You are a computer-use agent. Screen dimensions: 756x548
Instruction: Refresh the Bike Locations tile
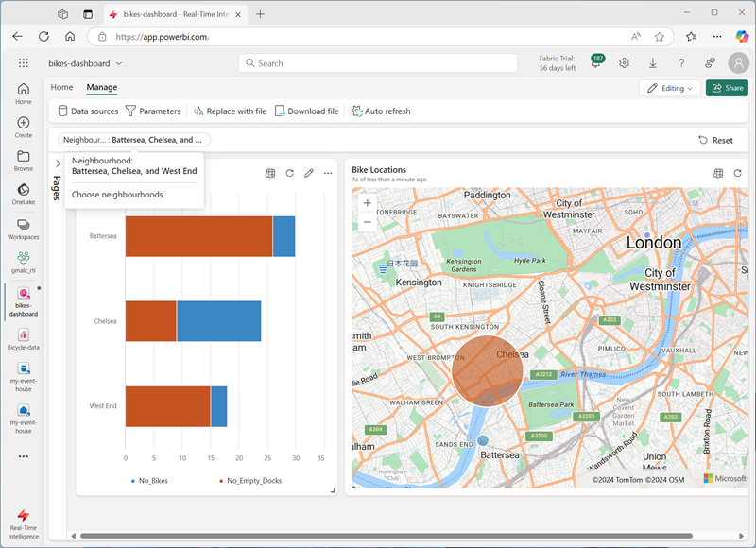738,173
